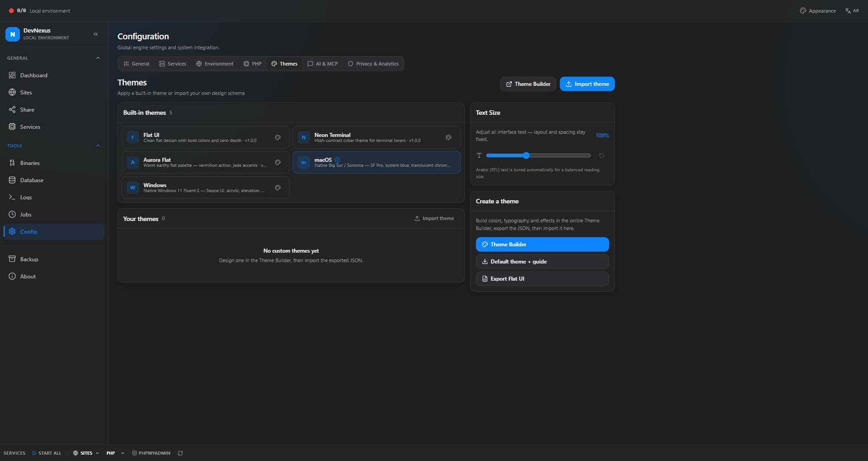Collapse the TOOLS sidebar section
This screenshot has width=868, height=461.
tap(98, 146)
